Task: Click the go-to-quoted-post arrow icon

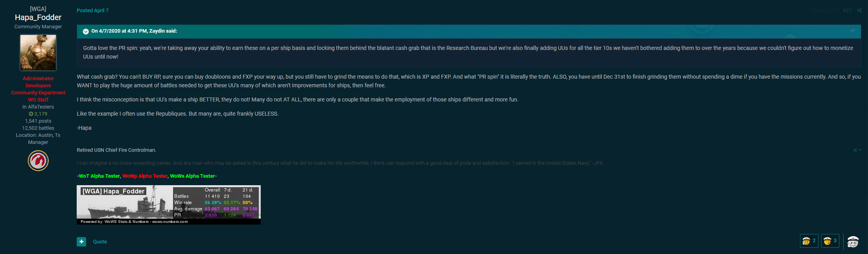Action: tap(853, 31)
